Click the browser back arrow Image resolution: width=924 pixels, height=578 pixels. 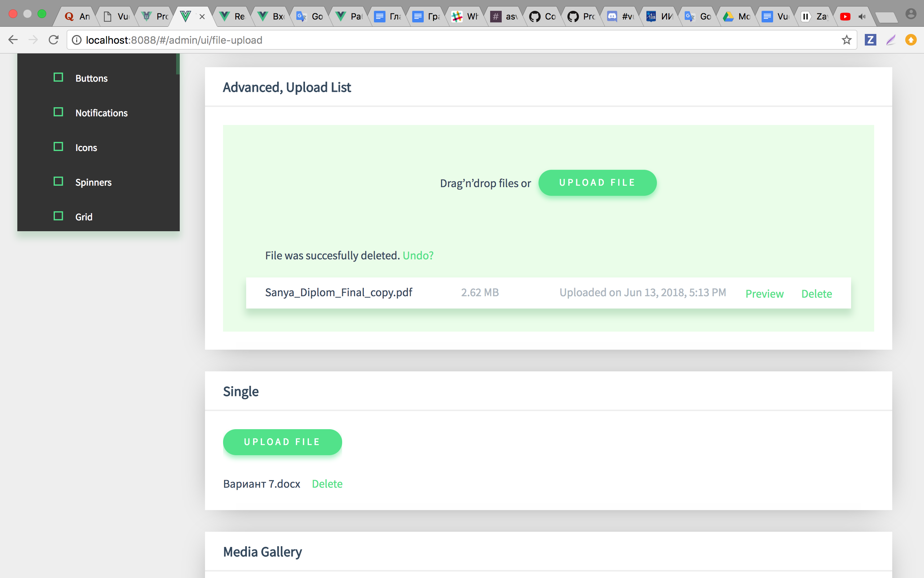pos(13,40)
